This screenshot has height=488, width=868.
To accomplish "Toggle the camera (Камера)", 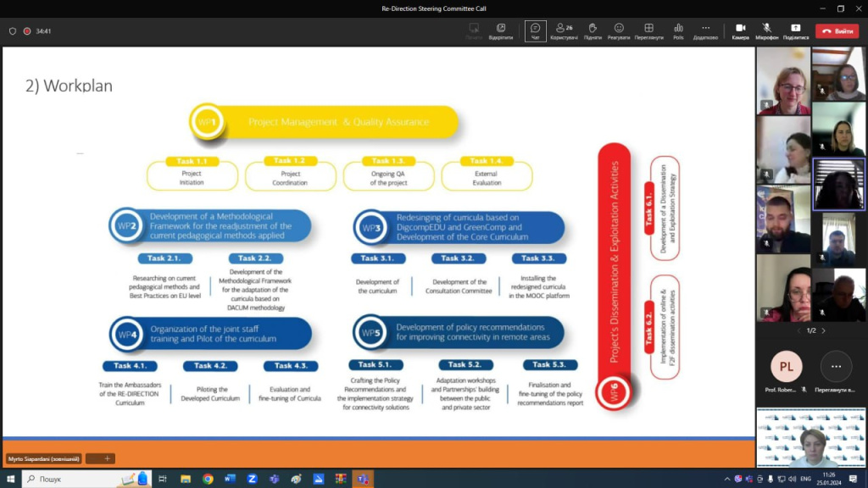I will (x=740, y=31).
